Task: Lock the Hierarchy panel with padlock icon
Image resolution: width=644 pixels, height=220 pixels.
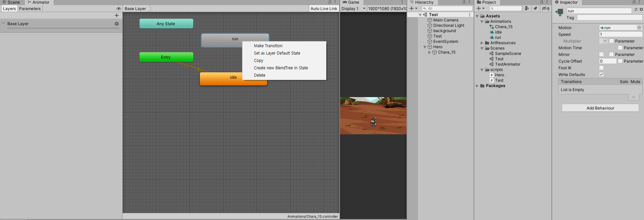Action: pos(464,2)
